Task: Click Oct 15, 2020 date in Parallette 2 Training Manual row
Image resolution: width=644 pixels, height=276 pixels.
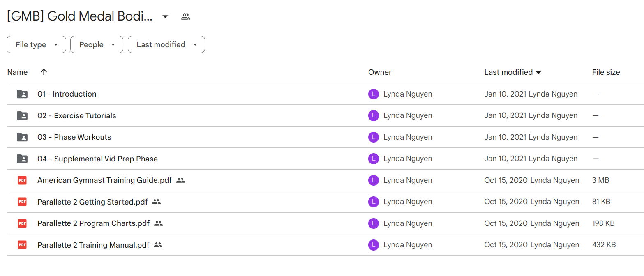Action: (x=506, y=245)
